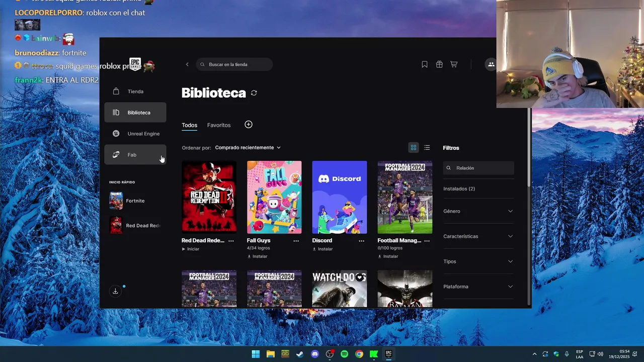The image size is (644, 362).
Task: Install Discord with Instalar
Action: pos(323,249)
